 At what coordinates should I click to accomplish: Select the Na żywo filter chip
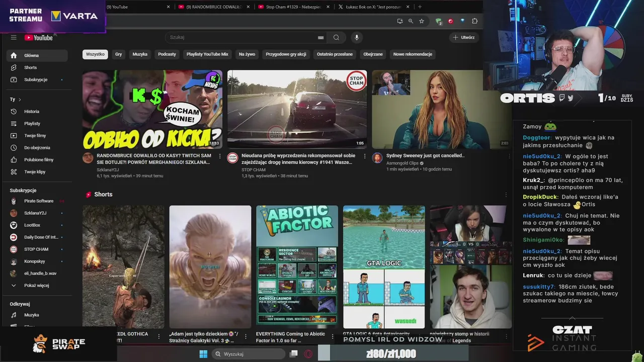pos(247,54)
